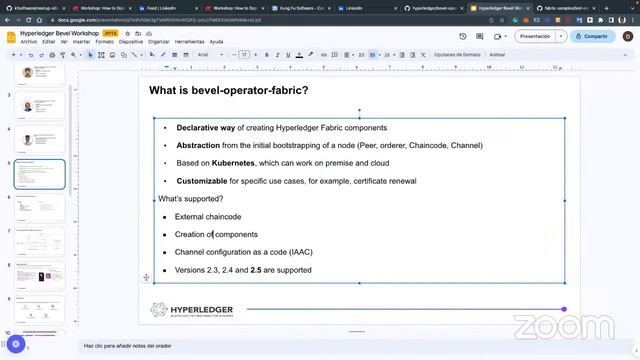
Task: Click the browser reload button
Action: click(29, 20)
